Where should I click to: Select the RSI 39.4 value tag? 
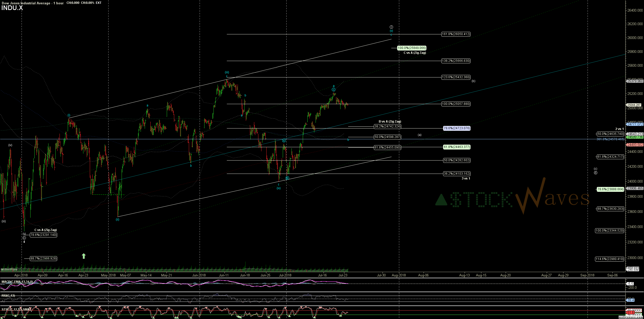631,300
